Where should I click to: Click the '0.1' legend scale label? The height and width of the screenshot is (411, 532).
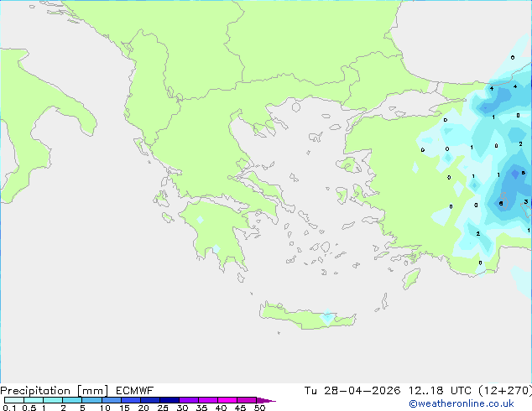[9, 408]
